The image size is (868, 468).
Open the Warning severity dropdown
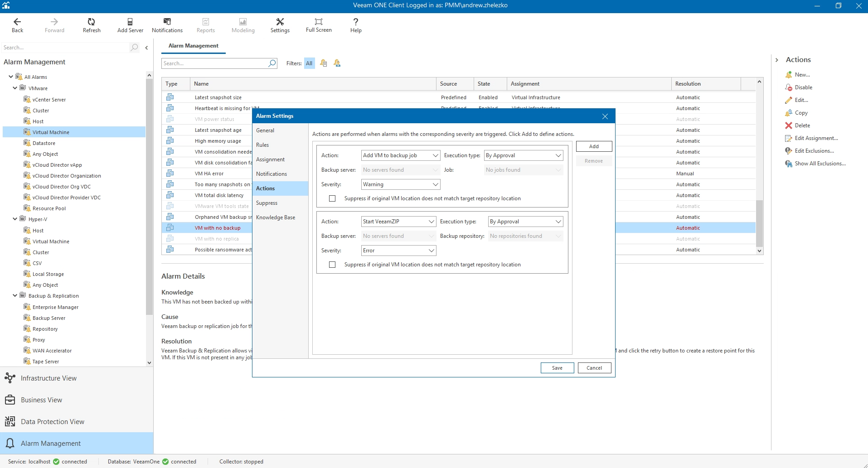click(400, 184)
